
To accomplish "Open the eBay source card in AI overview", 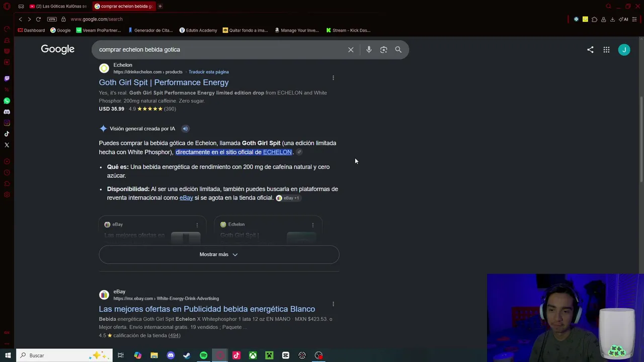I will tap(152, 231).
